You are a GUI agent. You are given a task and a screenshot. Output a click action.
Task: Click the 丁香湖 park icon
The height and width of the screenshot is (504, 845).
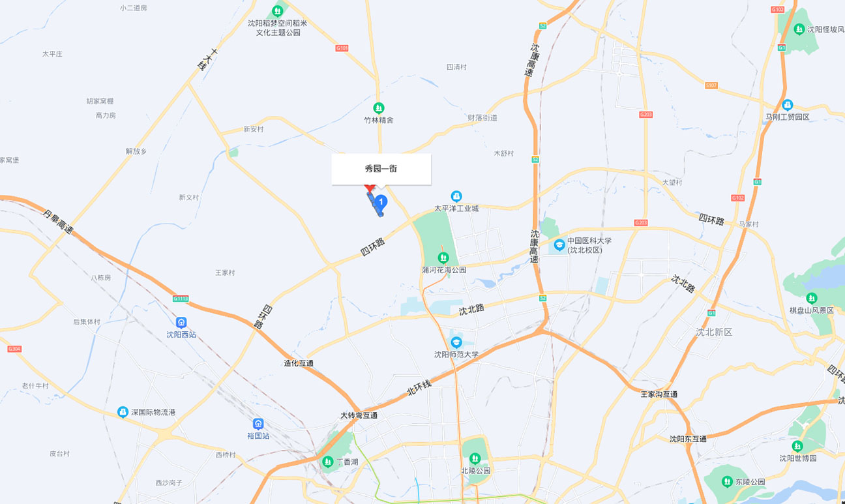pos(328,462)
